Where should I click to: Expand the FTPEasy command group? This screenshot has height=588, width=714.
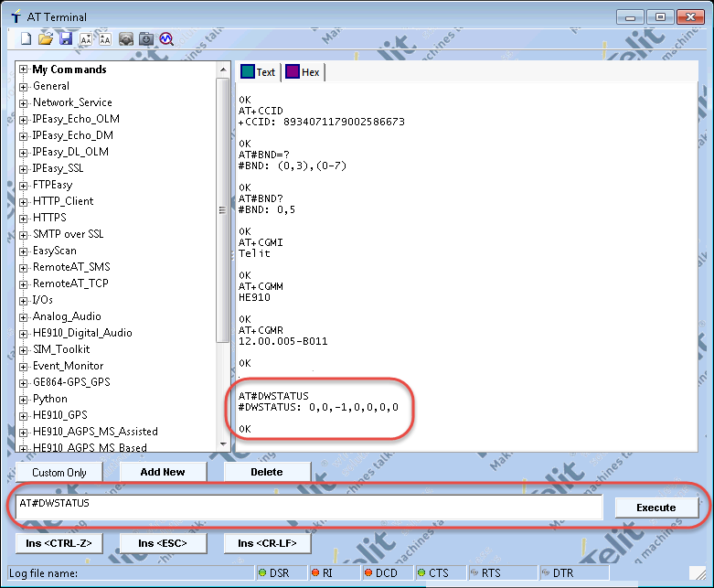pos(23,185)
